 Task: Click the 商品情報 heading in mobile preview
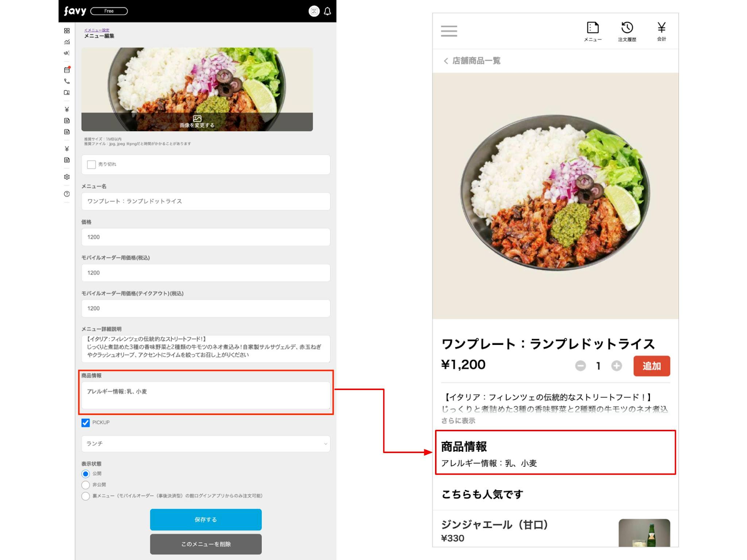coord(464,447)
